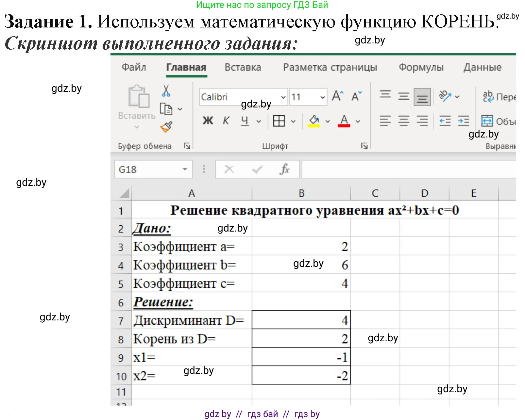Open the Вставка ribbon tab
Image resolution: width=525 pixels, height=420 pixels.
pyautogui.click(x=243, y=67)
